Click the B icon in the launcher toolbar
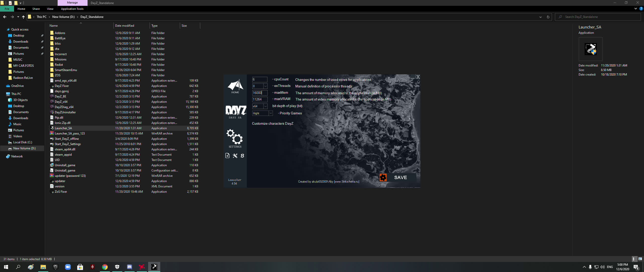The image size is (644, 272). point(242,156)
